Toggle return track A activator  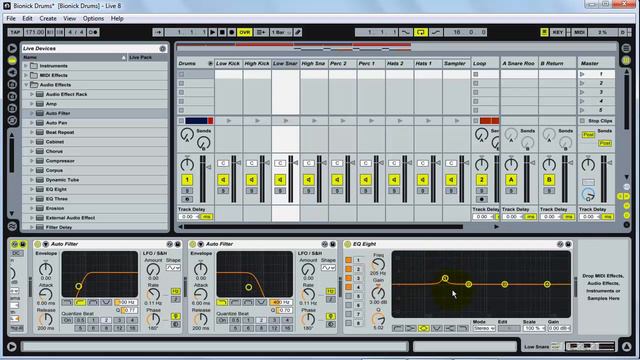click(511, 180)
